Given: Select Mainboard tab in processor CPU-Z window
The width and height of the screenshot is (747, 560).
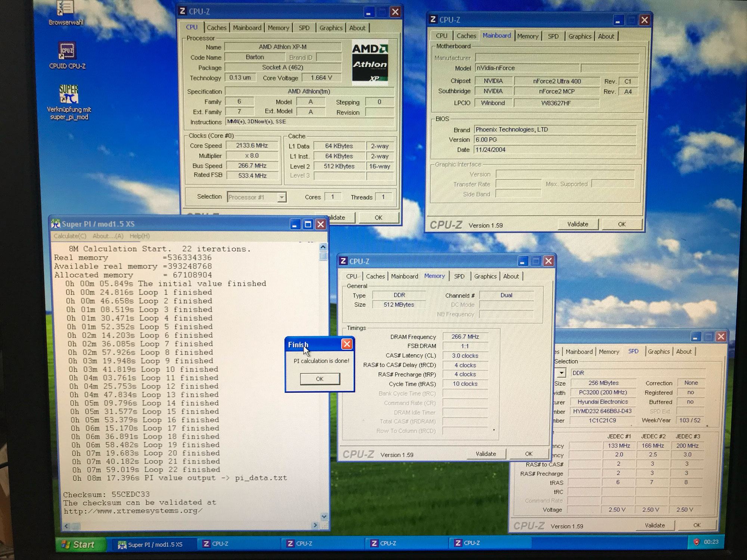Looking at the screenshot, I should [247, 28].
